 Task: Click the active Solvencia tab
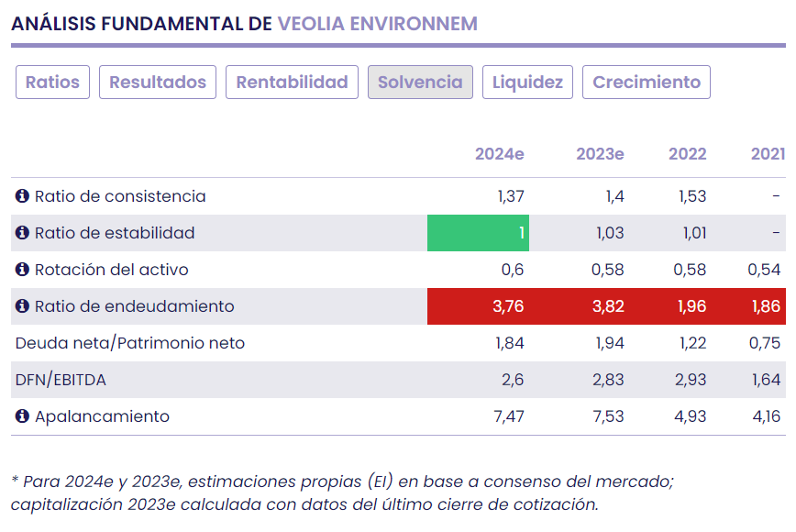tap(420, 82)
